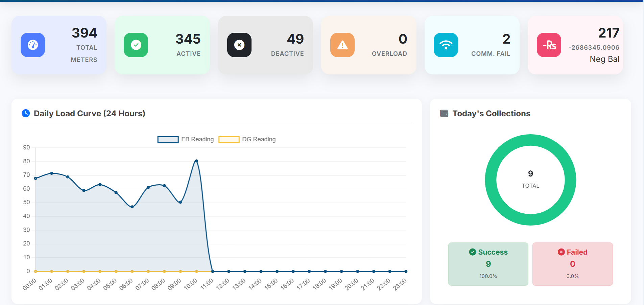Image resolution: width=644 pixels, height=305 pixels.
Task: Click the clock icon beside Daily Load Curve
Action: [x=26, y=113]
